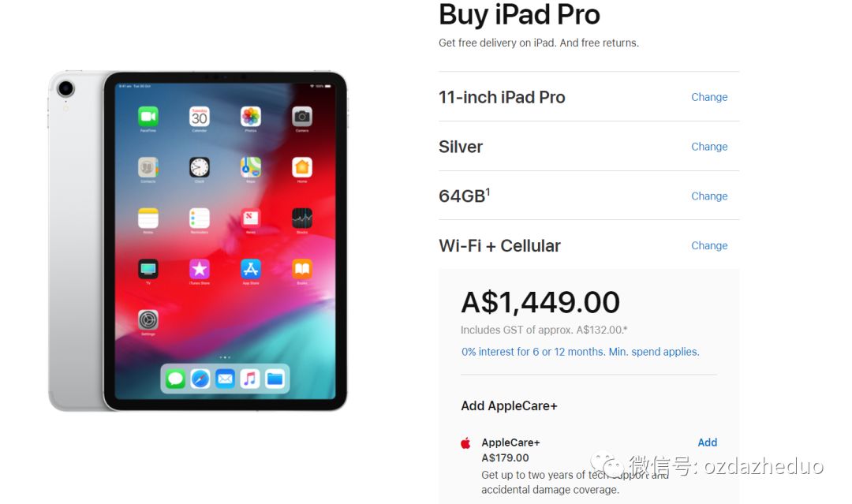
Task: Click the Photos app icon
Action: [x=251, y=116]
